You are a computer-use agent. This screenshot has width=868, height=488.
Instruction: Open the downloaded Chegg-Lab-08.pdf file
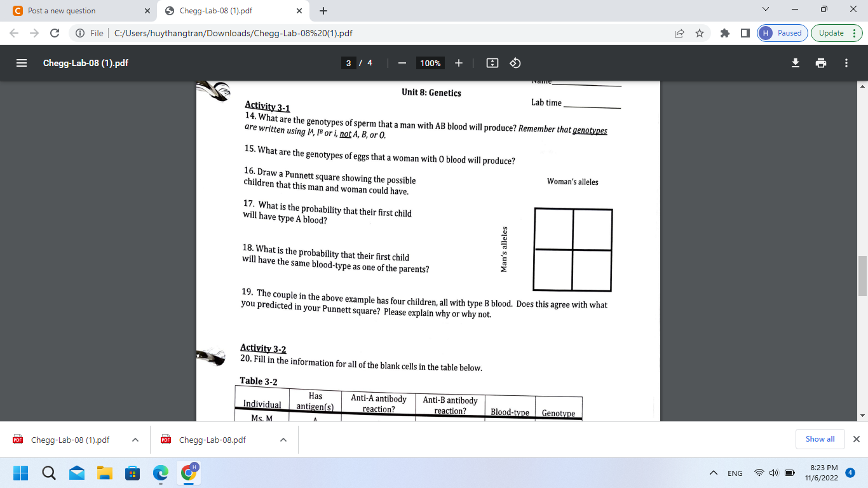coord(213,440)
